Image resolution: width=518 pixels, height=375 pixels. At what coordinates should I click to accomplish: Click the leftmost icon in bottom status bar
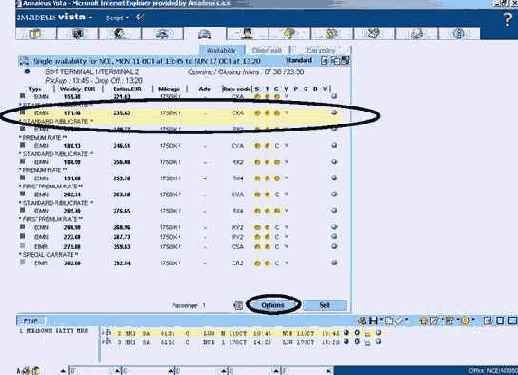pyautogui.click(x=19, y=370)
